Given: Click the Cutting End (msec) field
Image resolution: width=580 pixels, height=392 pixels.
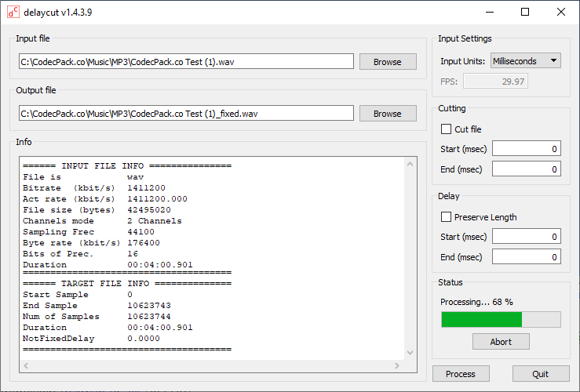Looking at the screenshot, I should pyautogui.click(x=527, y=169).
